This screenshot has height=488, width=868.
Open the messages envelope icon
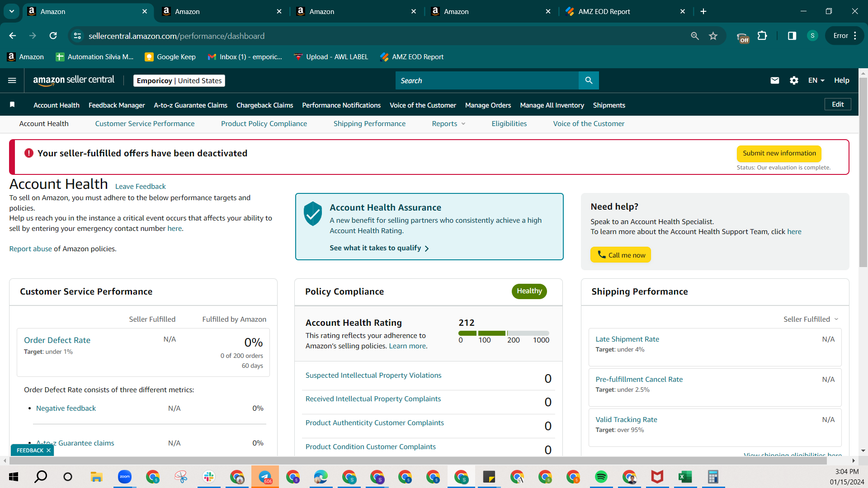click(775, 80)
